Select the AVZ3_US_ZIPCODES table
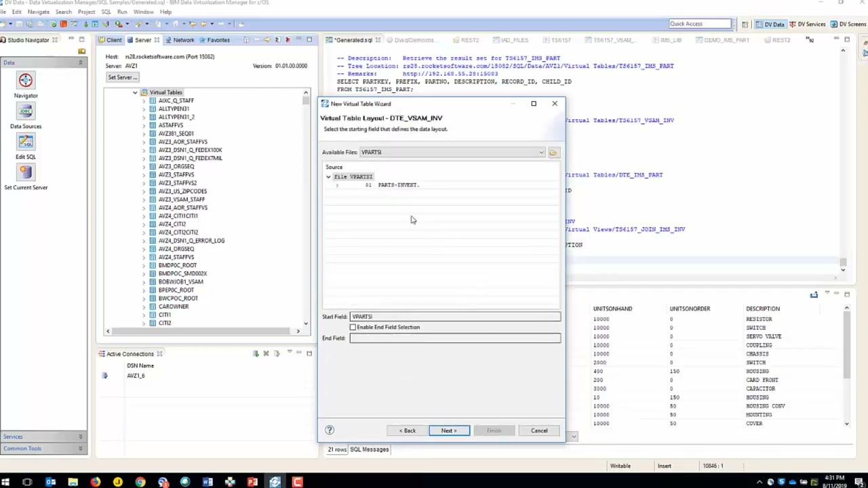Image resolution: width=868 pixels, height=488 pixels. [x=182, y=191]
